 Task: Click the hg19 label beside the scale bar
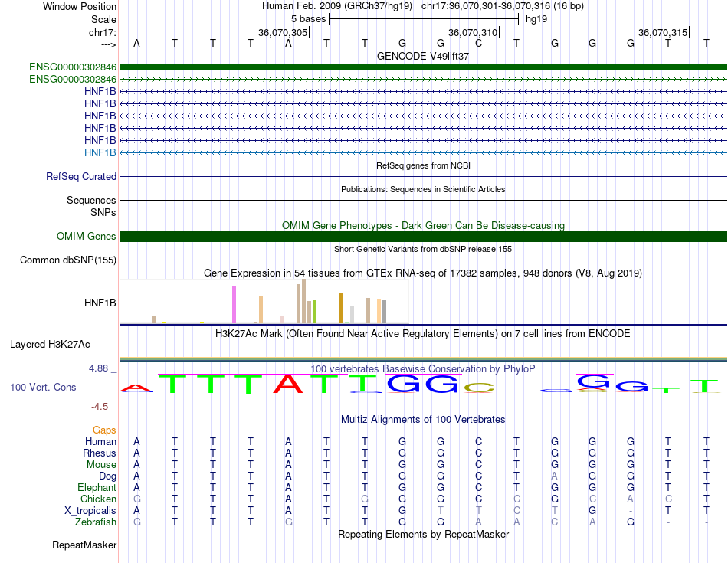pyautogui.click(x=536, y=19)
